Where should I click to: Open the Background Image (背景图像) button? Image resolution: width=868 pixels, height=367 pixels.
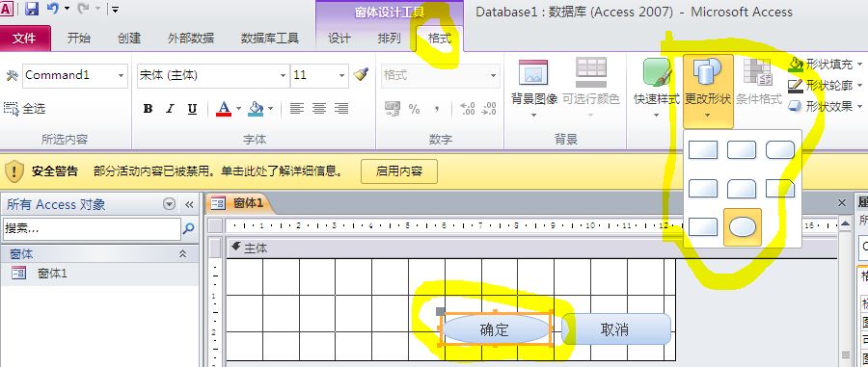(x=533, y=89)
